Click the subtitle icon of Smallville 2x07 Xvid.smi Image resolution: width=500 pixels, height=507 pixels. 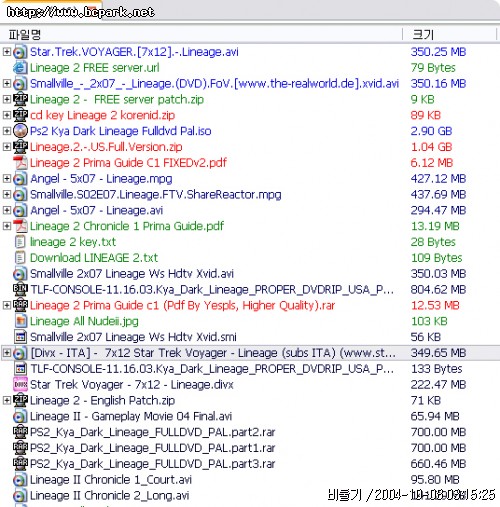click(x=20, y=337)
